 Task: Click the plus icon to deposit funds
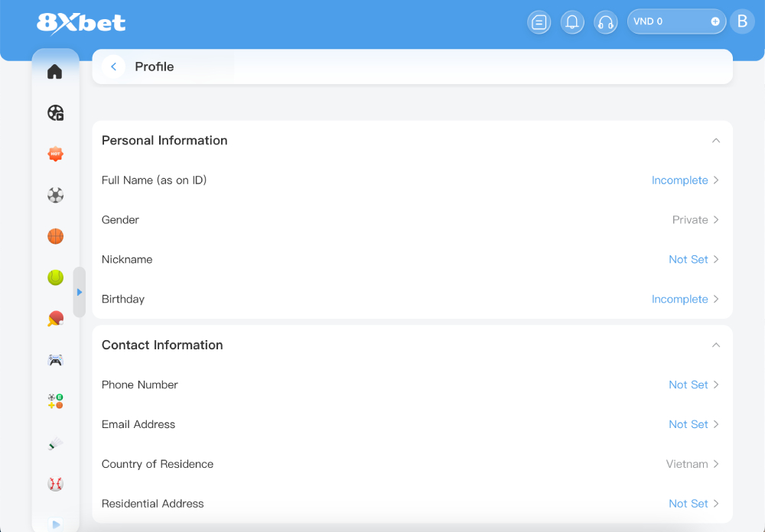coord(715,21)
